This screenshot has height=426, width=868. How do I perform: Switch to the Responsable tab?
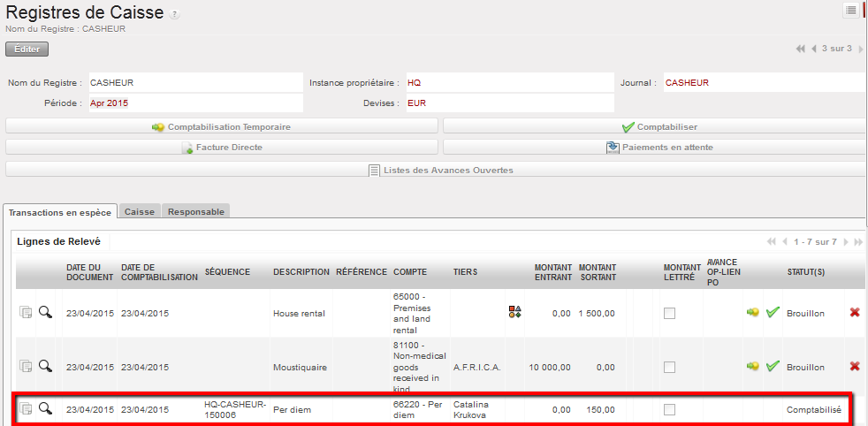[x=196, y=212]
